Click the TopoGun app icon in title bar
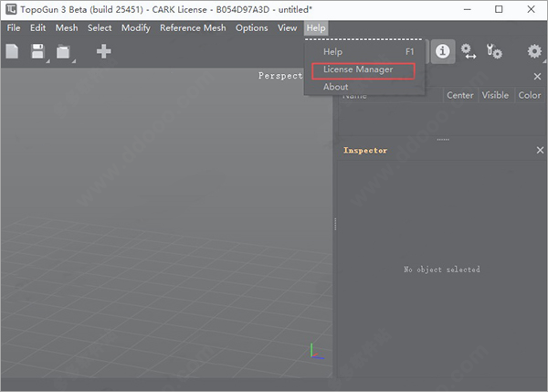Screen dimensions: 548x392 click(x=11, y=9)
